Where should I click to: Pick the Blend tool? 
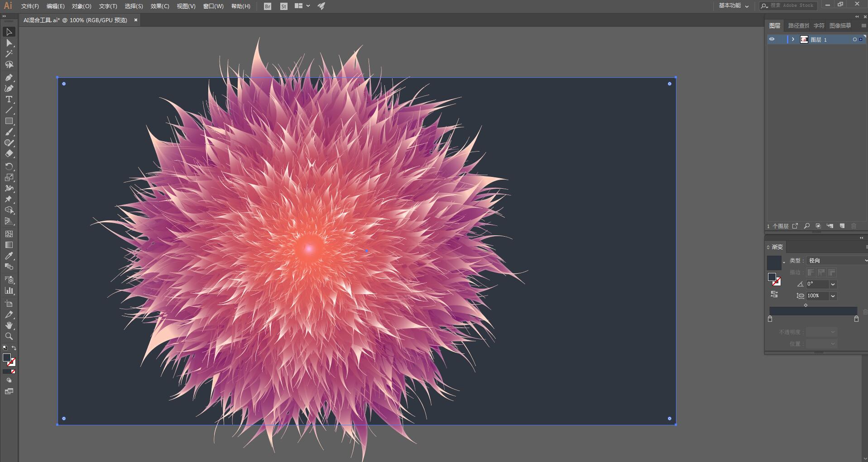pyautogui.click(x=9, y=267)
